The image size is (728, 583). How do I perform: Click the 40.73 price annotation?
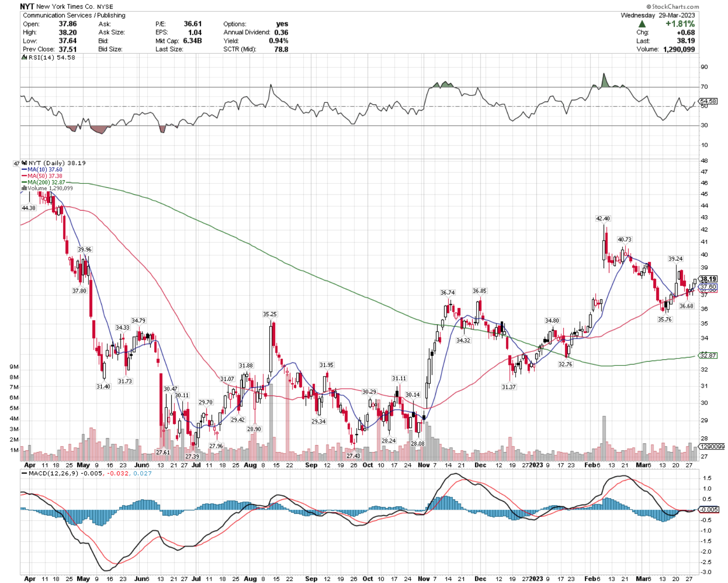tap(625, 239)
